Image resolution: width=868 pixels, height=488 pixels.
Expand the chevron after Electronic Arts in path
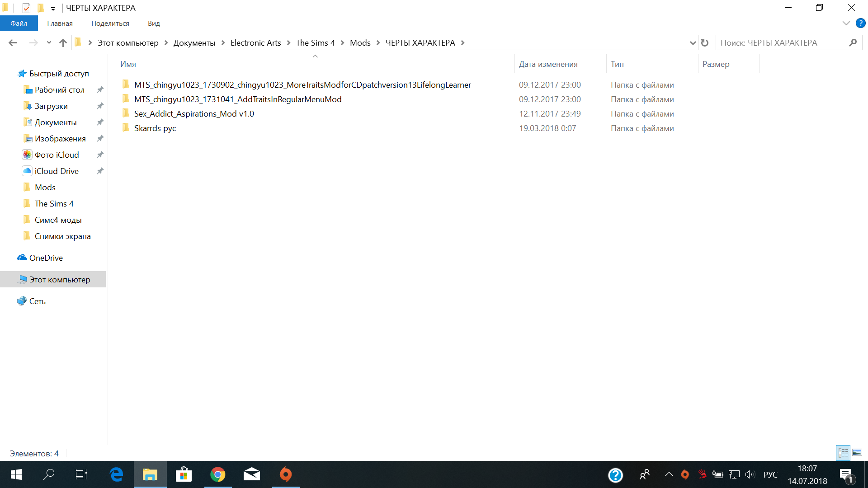pos(288,42)
